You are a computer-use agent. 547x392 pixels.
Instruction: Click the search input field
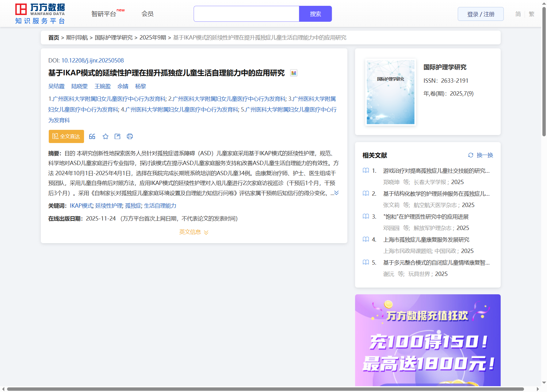coord(246,14)
